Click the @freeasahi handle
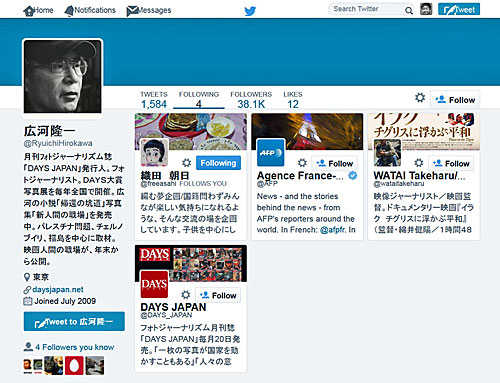Viewport: 500px width, 383px height. pyautogui.click(x=158, y=184)
